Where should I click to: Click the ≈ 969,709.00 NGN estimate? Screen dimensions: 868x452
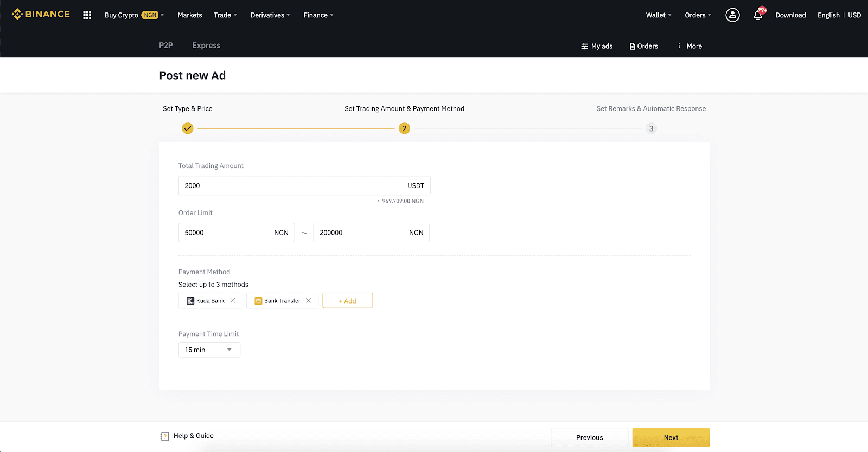point(400,201)
